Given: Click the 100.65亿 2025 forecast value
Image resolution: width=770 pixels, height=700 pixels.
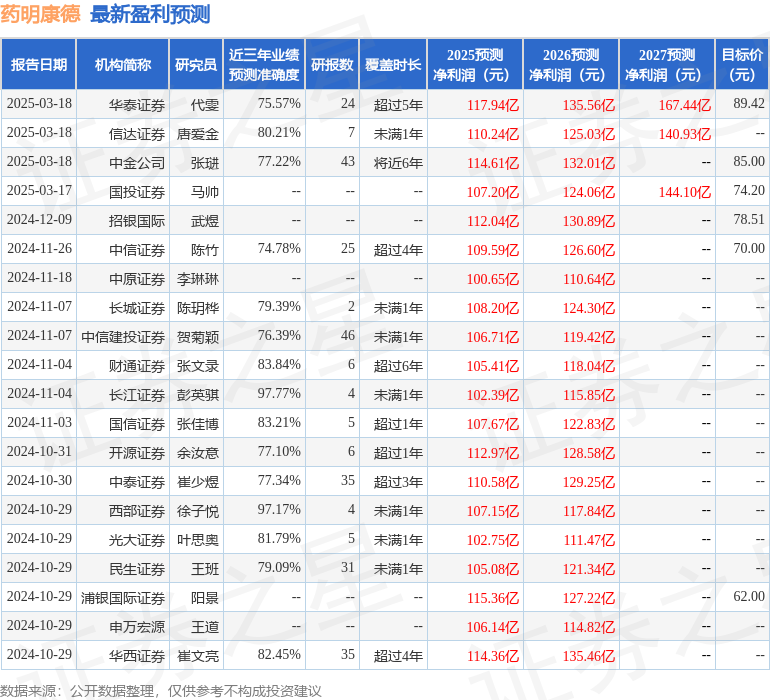Looking at the screenshot, I should click(x=493, y=279).
